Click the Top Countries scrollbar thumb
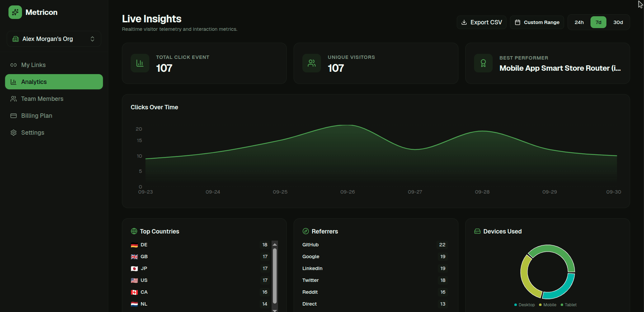Image resolution: width=644 pixels, height=312 pixels. 275,276
